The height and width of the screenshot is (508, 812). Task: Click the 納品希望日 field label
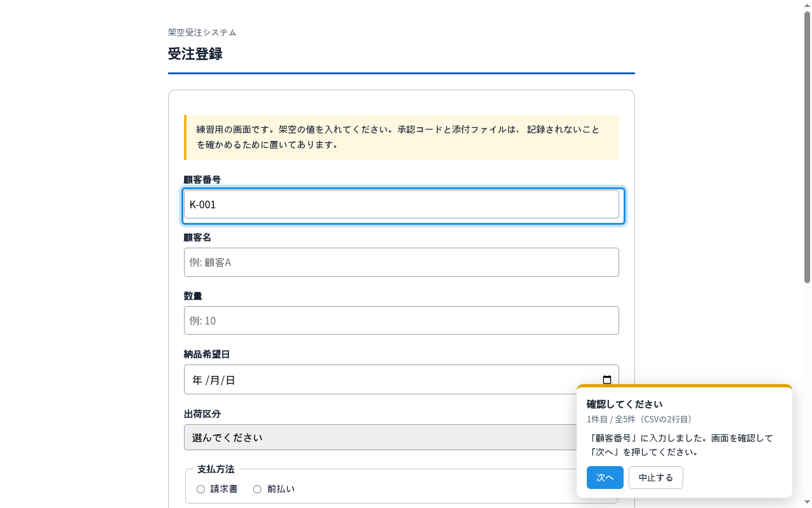207,354
